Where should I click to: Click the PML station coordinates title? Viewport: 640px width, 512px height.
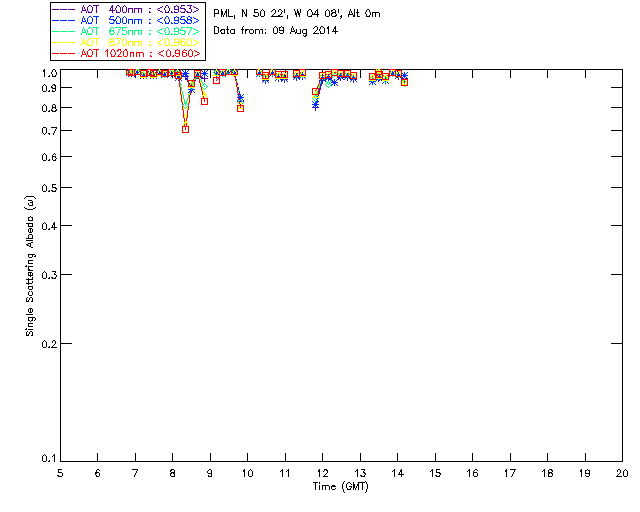[x=297, y=14]
